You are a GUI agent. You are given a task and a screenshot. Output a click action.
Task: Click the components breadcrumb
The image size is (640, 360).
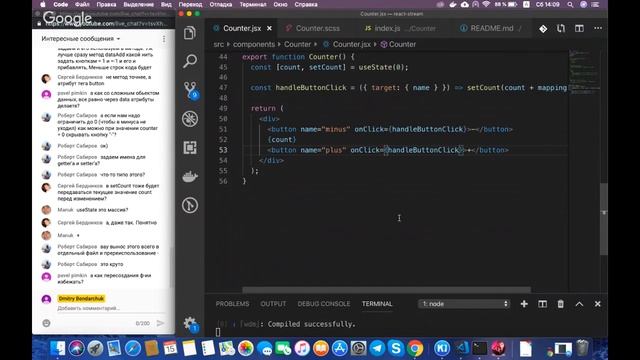tap(253, 44)
